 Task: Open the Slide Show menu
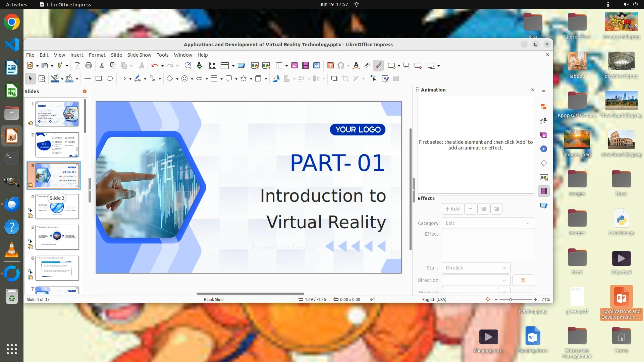tap(139, 55)
